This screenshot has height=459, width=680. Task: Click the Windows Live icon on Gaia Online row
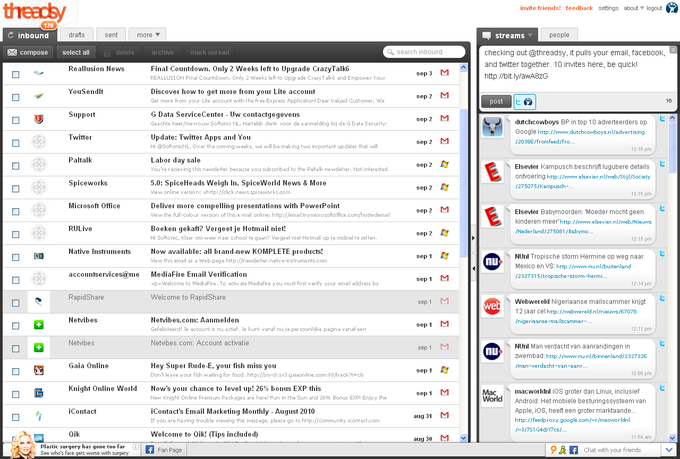click(445, 370)
